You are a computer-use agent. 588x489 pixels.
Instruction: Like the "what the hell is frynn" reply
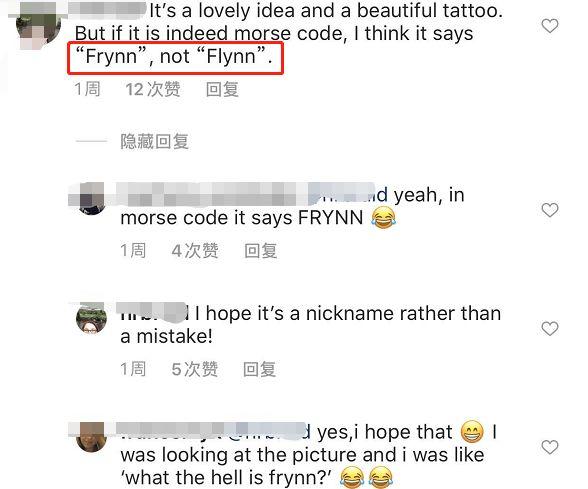click(x=550, y=447)
